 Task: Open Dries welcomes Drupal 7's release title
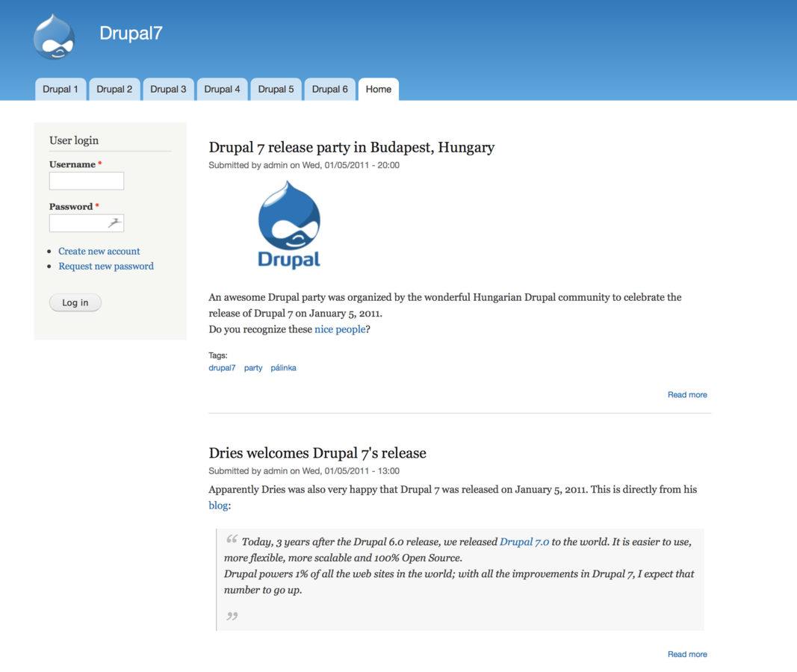click(317, 453)
